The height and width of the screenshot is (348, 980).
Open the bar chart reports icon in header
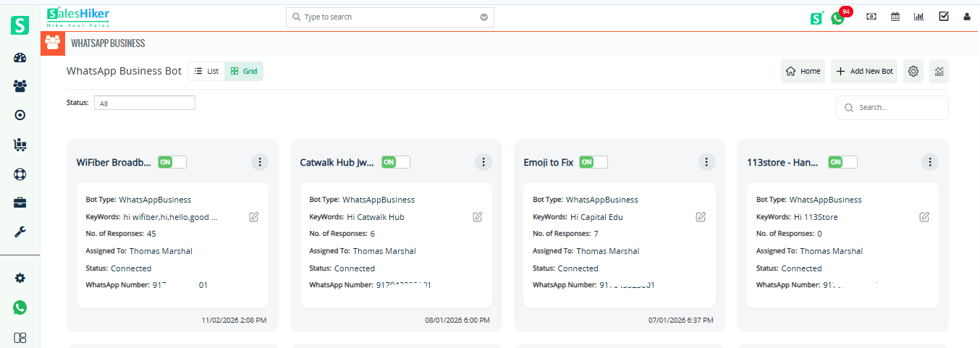pyautogui.click(x=919, y=17)
